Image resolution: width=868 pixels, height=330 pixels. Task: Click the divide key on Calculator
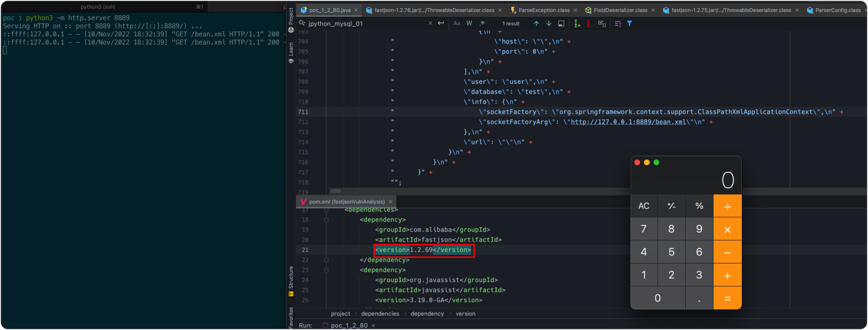coord(727,206)
